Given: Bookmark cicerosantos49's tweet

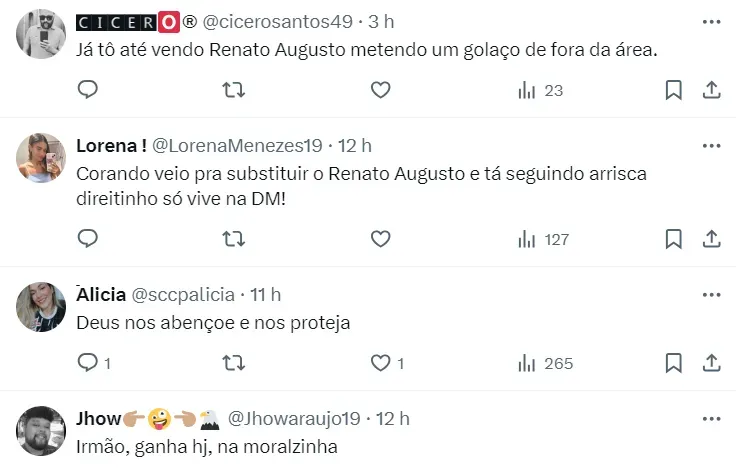Looking at the screenshot, I should (x=674, y=90).
